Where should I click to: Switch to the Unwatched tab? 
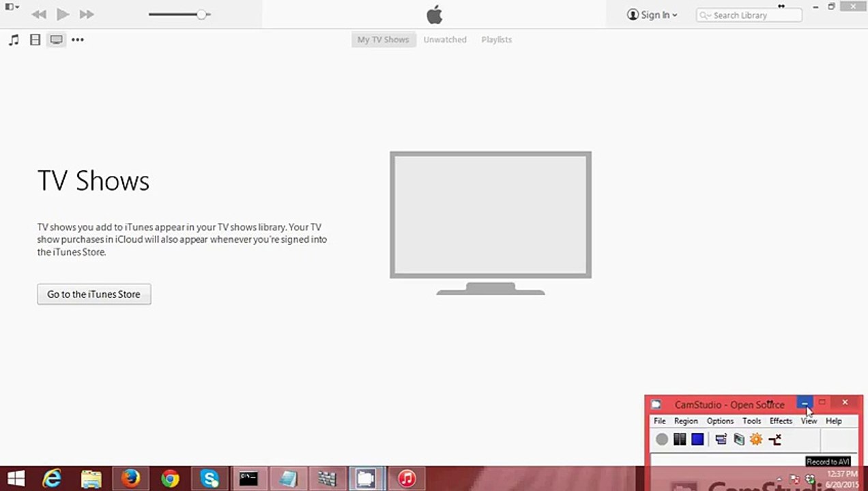(445, 40)
